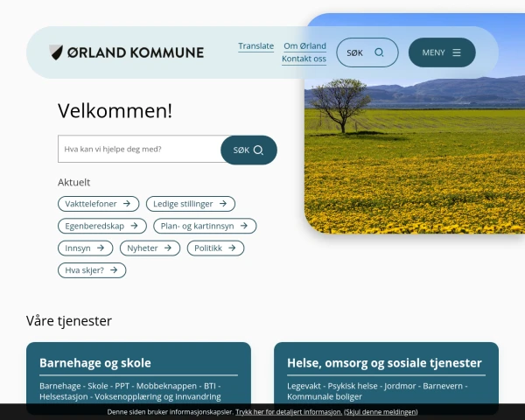This screenshot has width=525, height=420.
Task: Open Politikk shortcut
Action: (x=215, y=248)
